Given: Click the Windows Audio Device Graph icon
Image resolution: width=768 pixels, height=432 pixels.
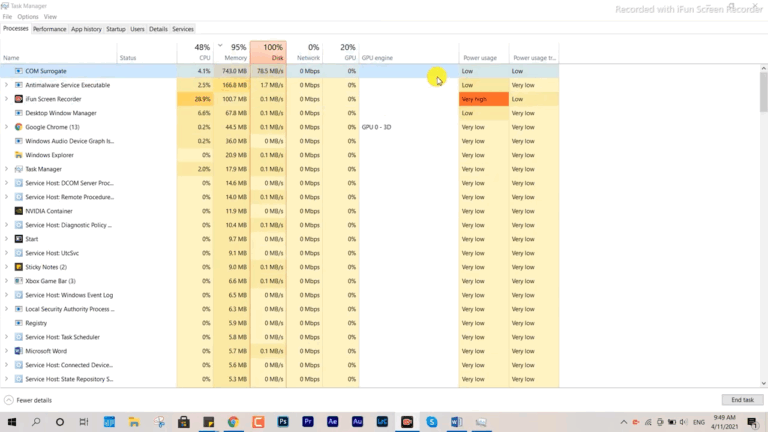Looking at the screenshot, I should coord(19,141).
